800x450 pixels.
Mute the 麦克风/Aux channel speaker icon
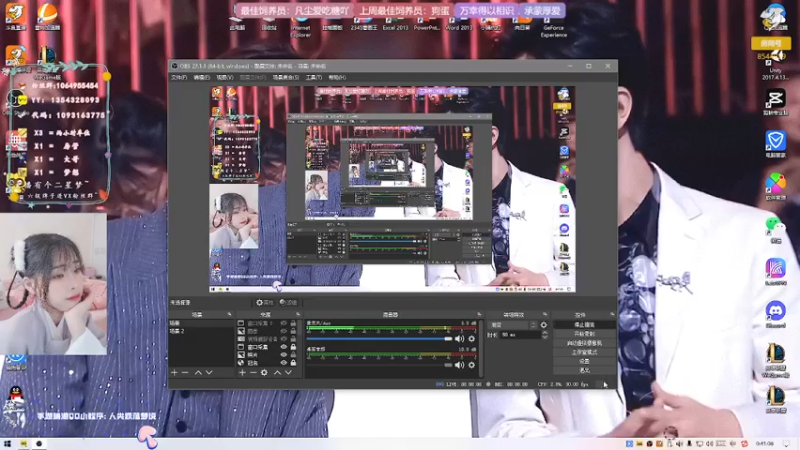point(459,339)
